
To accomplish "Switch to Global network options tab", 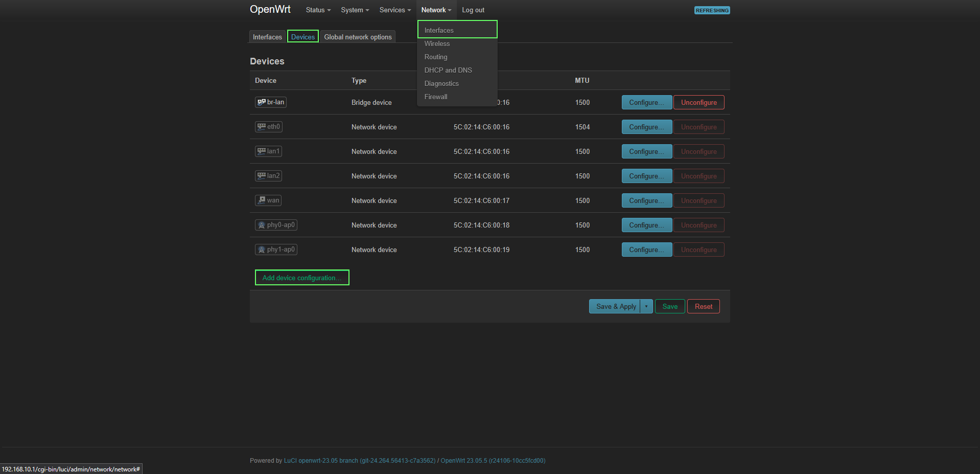I will pyautogui.click(x=358, y=37).
